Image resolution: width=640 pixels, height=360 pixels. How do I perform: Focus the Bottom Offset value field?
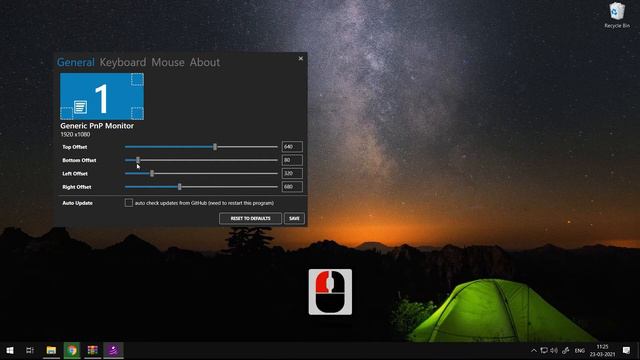[292, 160]
